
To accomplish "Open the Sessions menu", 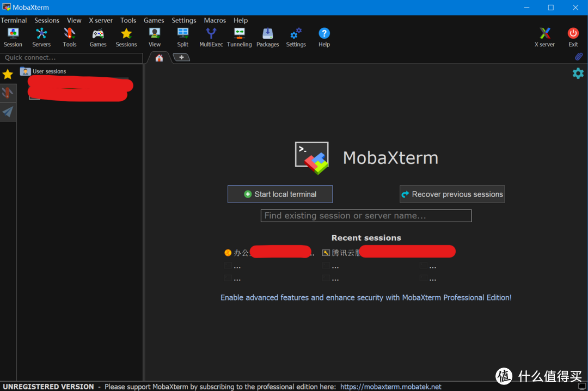I will pos(47,20).
